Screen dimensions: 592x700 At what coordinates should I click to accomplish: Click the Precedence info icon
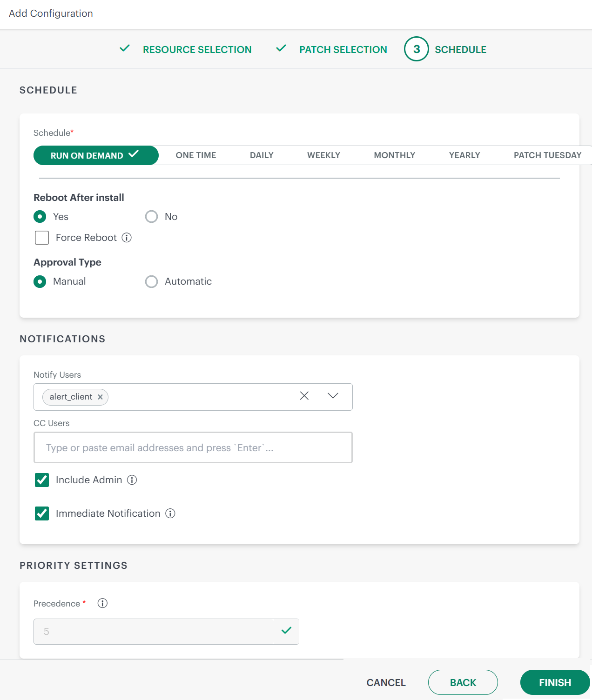[102, 603]
